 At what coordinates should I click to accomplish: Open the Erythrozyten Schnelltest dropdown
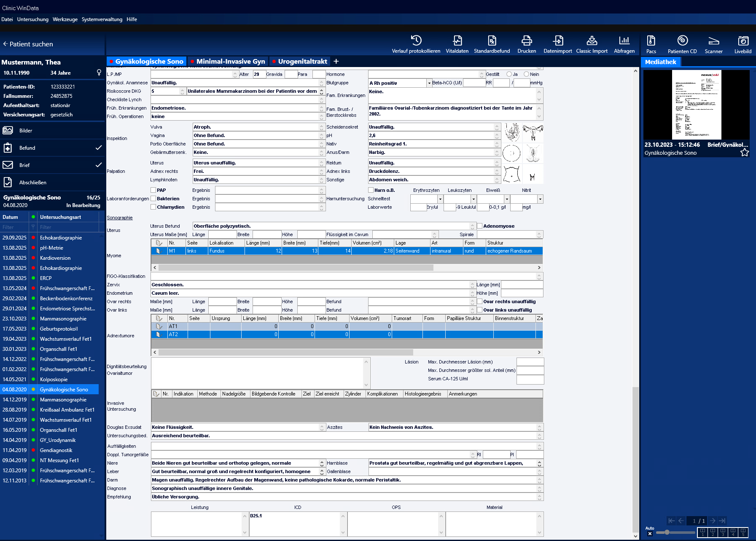pyautogui.click(x=440, y=199)
